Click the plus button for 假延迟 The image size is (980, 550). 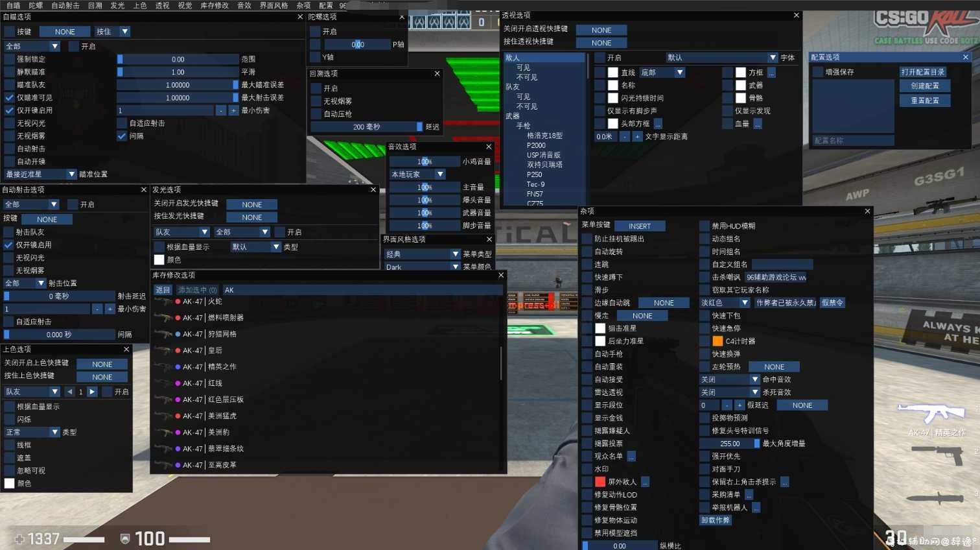click(740, 405)
